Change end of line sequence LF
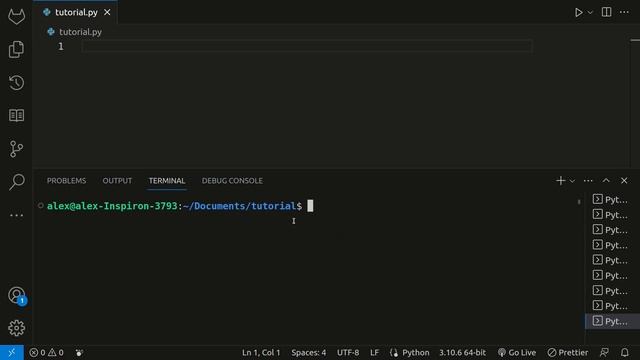Image resolution: width=640 pixels, height=360 pixels. [374, 352]
